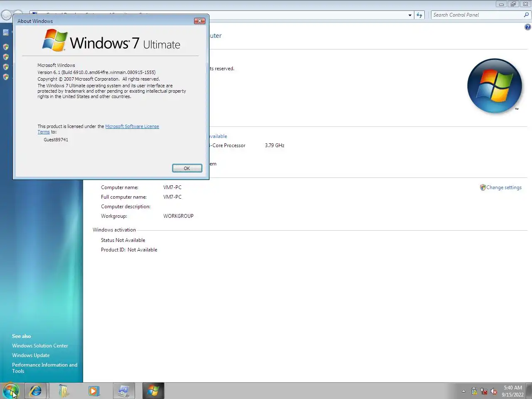Restore down the System window
Image resolution: width=532 pixels, height=399 pixels.
(x=513, y=4)
